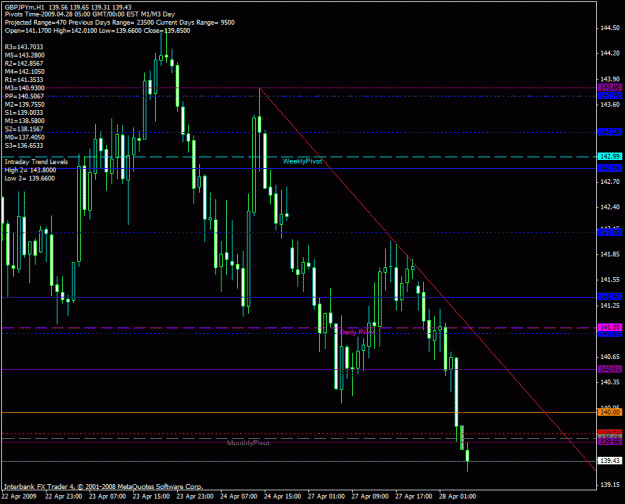This screenshot has width=625, height=504.
Task: Click the 'Low 2= 139.6600' label
Action: (x=30, y=178)
